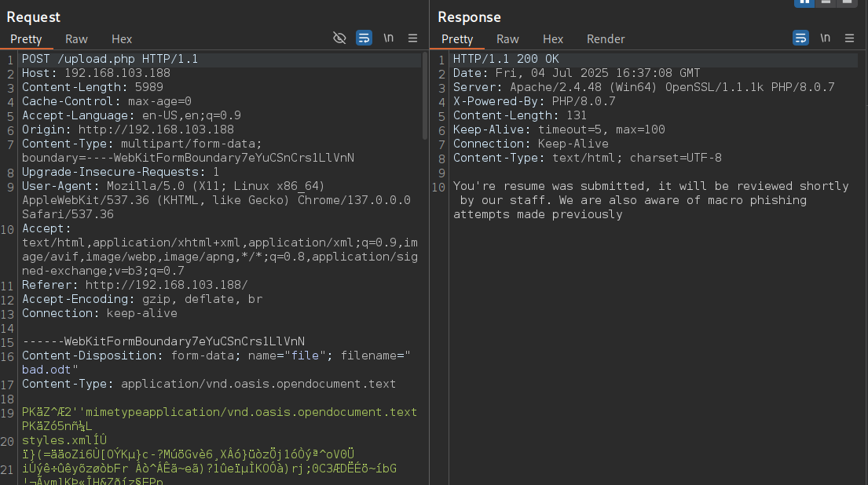This screenshot has width=868, height=485.
Task: Click 'Accept-Encoding: gzip, deflate, br' header
Action: [141, 299]
